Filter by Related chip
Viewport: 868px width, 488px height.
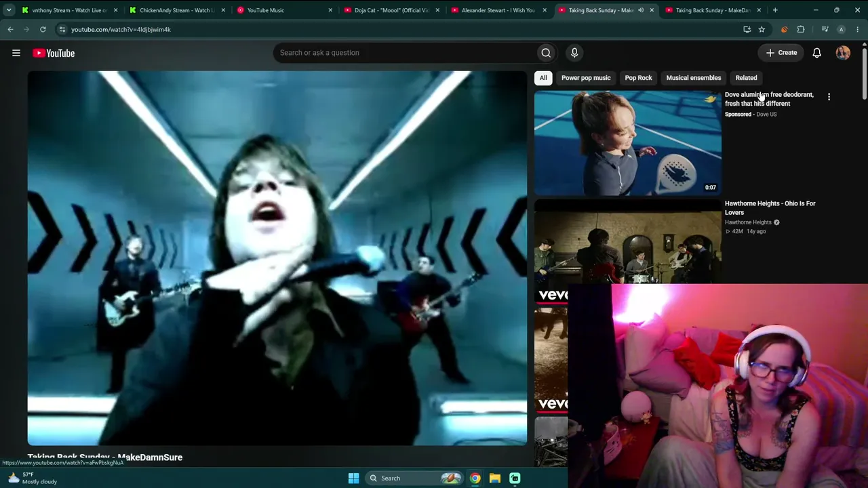click(x=746, y=78)
